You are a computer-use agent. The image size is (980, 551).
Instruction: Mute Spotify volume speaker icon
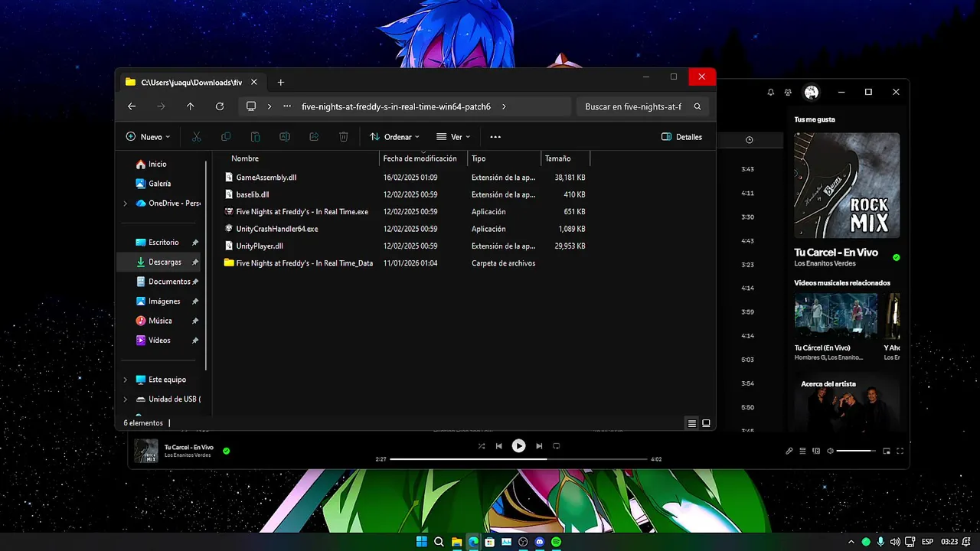pyautogui.click(x=830, y=451)
